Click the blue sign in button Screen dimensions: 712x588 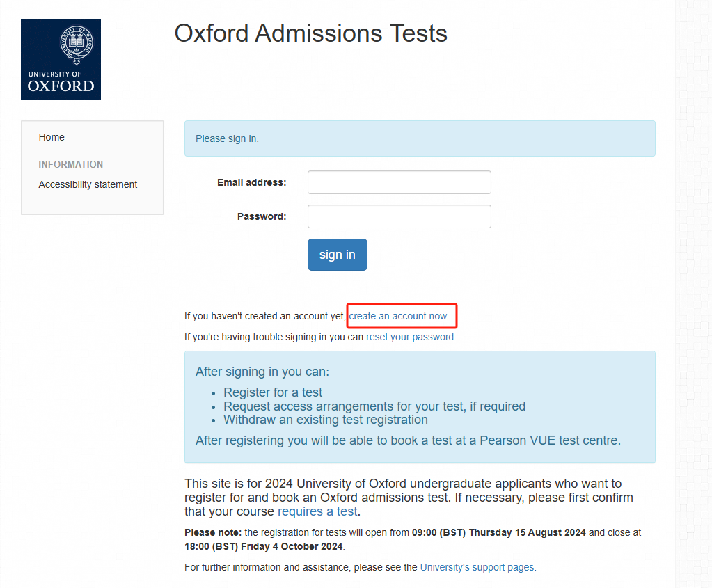(x=338, y=255)
